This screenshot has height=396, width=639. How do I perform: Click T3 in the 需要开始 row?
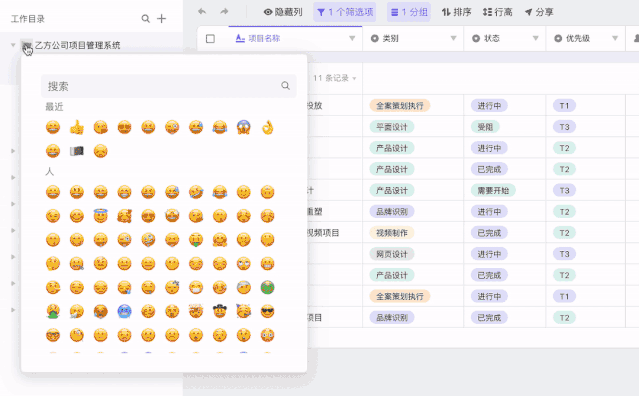coord(564,190)
